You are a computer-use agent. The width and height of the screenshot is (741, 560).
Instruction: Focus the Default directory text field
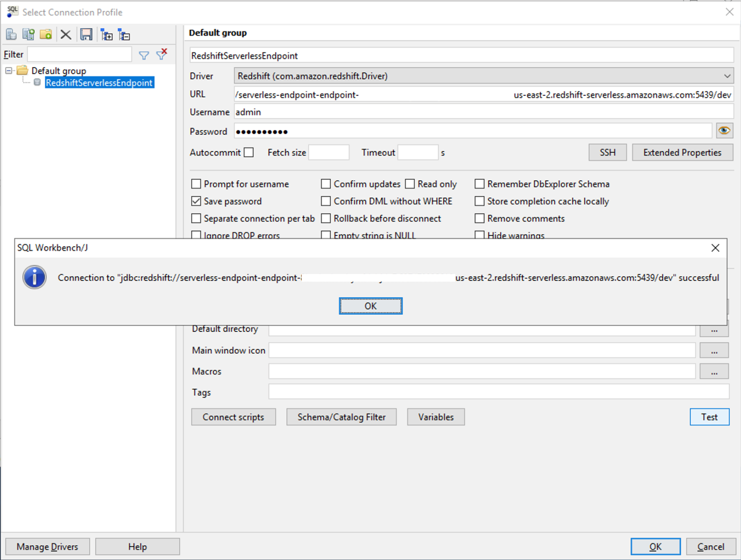[482, 330]
